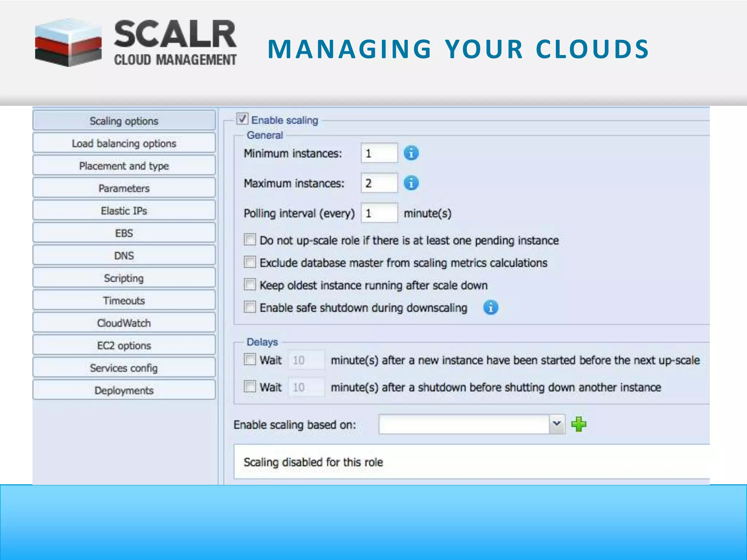
Task: Enable Wait after new instance up-scale delay
Action: pyautogui.click(x=250, y=359)
